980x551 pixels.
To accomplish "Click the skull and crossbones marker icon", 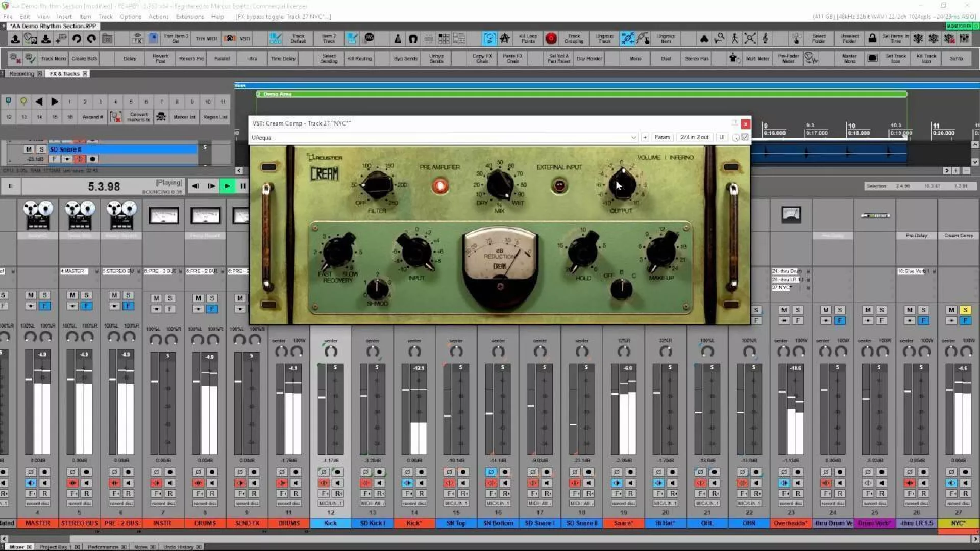I will click(161, 117).
